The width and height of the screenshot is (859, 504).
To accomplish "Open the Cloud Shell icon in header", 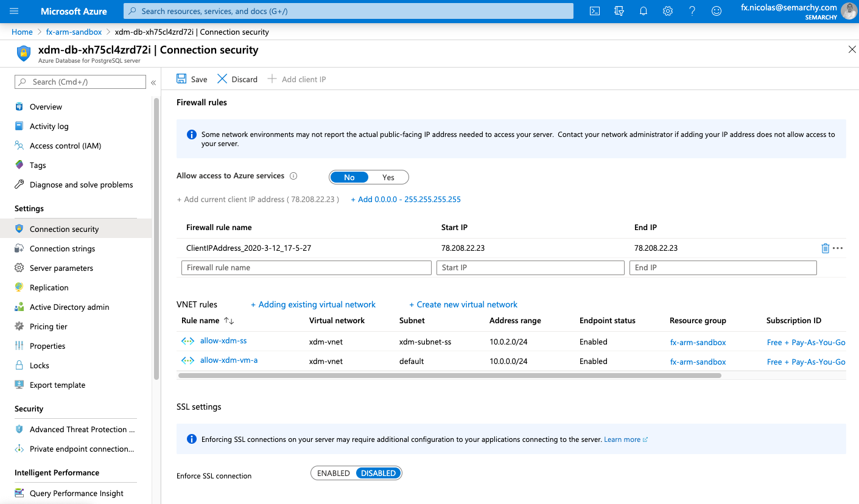I will click(595, 11).
